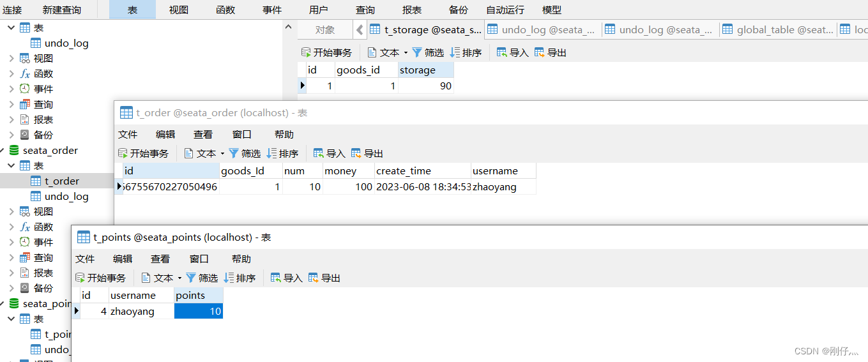Open 文件 menu in t_order window
Image resolution: width=868 pixels, height=362 pixels.
click(128, 135)
